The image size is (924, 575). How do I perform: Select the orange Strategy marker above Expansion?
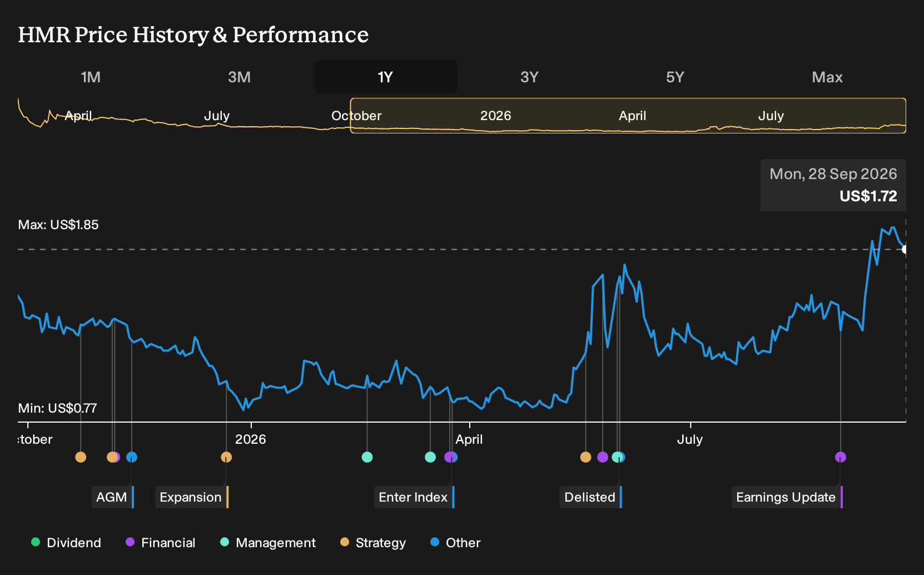[226, 457]
